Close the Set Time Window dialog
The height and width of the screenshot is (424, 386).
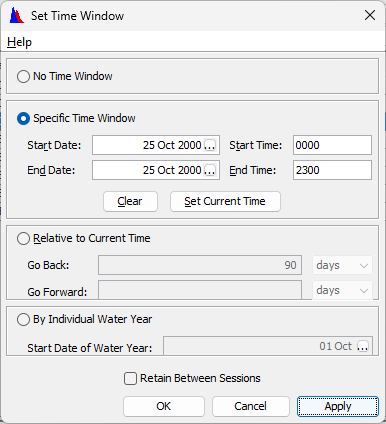(370, 15)
